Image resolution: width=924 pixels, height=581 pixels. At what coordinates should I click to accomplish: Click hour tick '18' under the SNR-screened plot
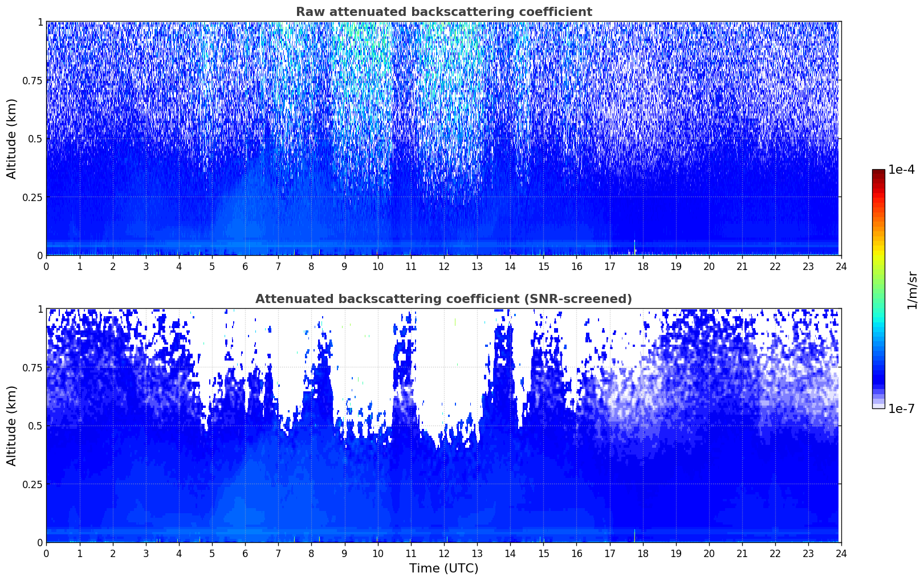coord(642,553)
